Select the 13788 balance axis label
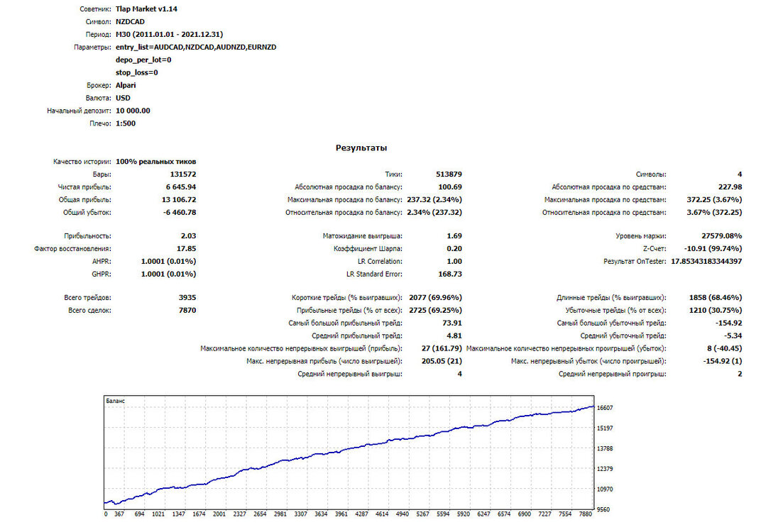761x532 pixels. pos(605,448)
